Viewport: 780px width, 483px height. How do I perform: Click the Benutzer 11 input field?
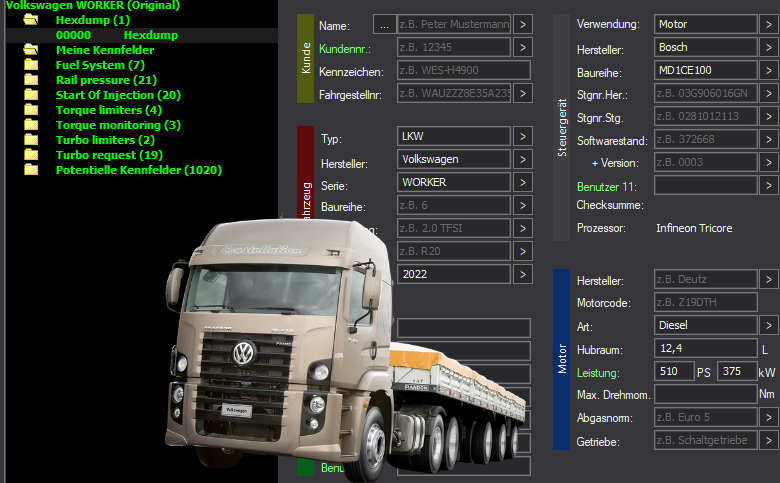(706, 185)
